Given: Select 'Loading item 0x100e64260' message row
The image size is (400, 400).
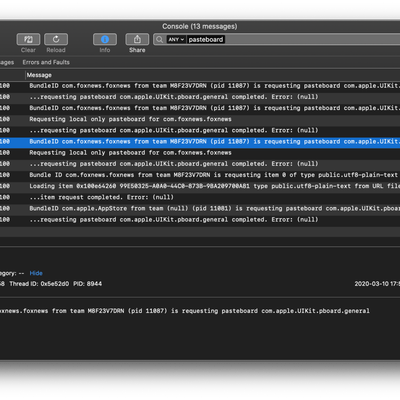Looking at the screenshot, I should 200,186.
